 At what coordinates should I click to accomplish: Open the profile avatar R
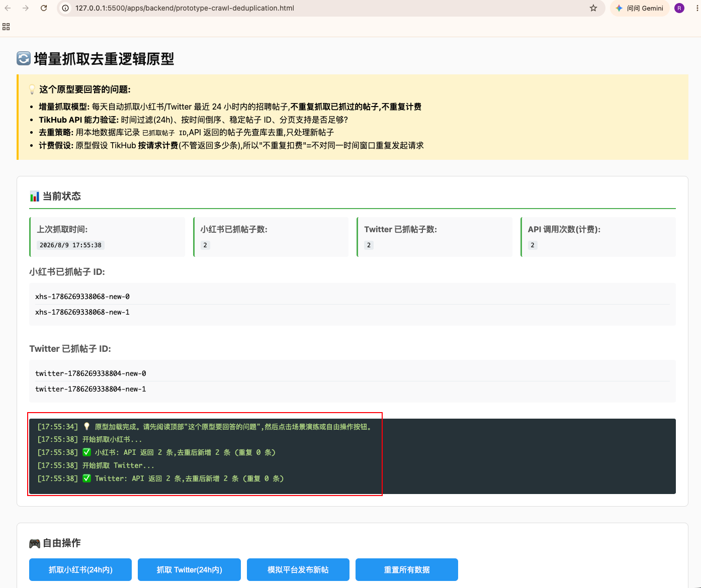(x=679, y=8)
